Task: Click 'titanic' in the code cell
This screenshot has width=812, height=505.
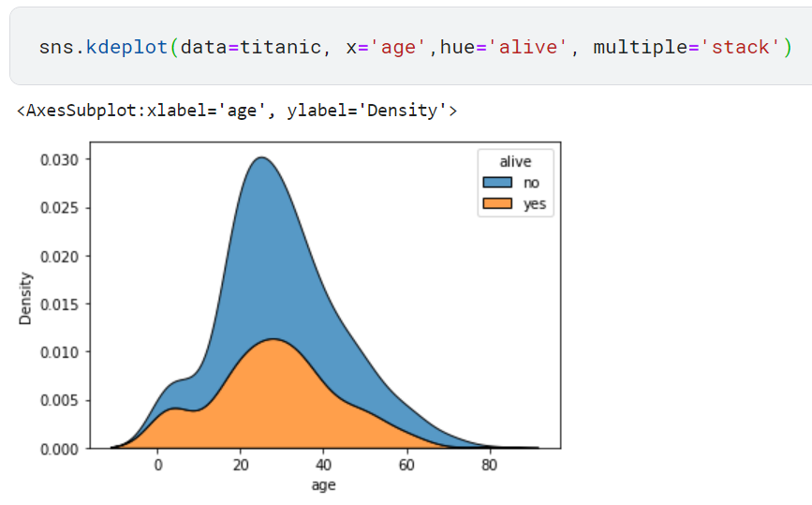Action: click(281, 47)
